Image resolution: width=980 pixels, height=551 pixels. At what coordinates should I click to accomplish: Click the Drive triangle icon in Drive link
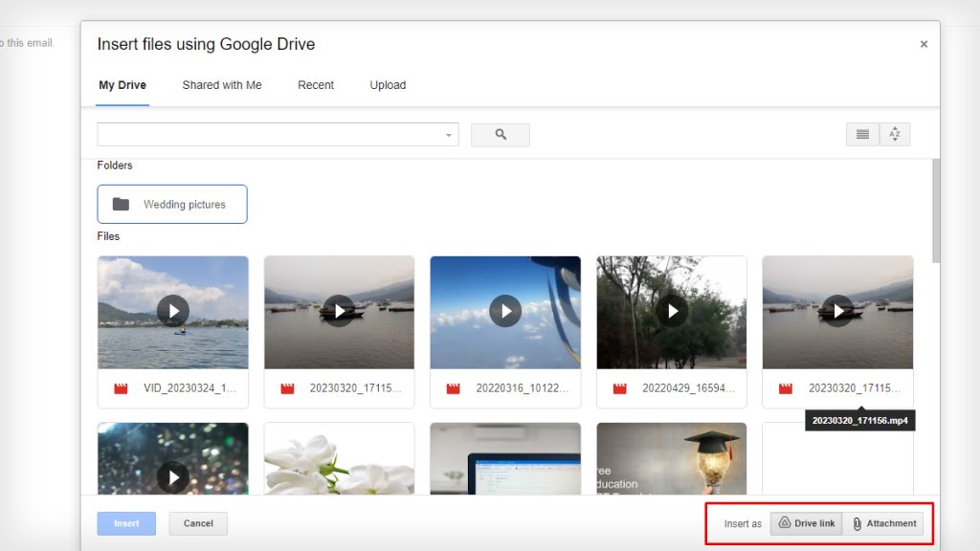tap(784, 523)
